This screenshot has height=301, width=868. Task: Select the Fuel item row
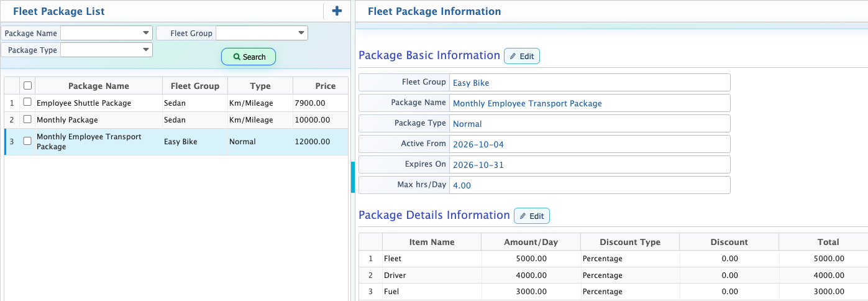pyautogui.click(x=613, y=292)
